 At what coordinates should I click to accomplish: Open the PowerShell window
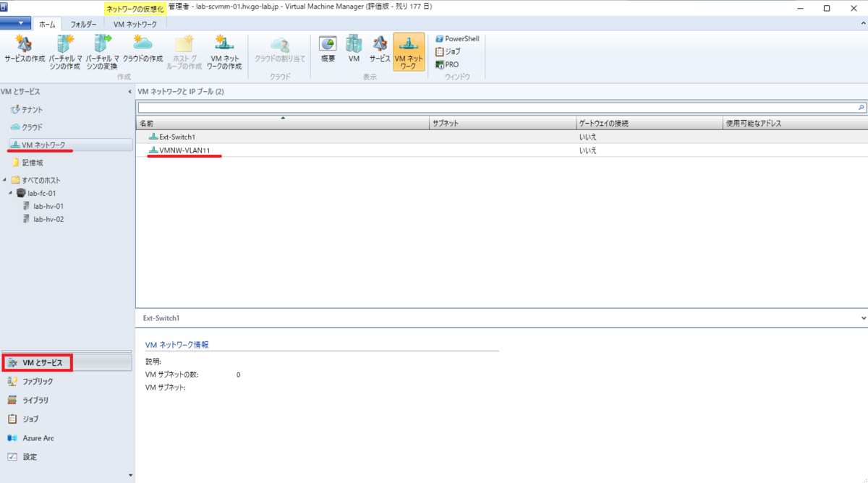[457, 39]
